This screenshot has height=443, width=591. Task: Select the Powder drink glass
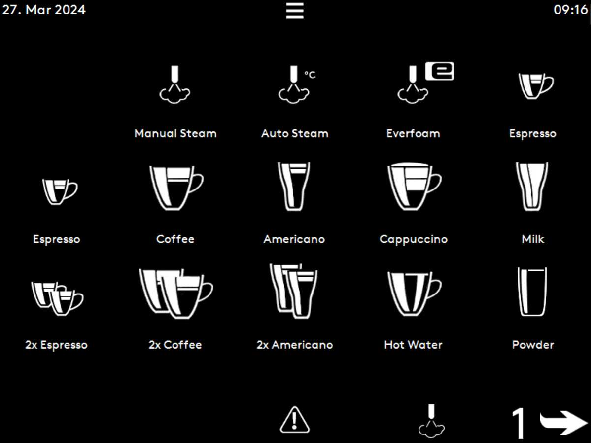click(x=532, y=292)
